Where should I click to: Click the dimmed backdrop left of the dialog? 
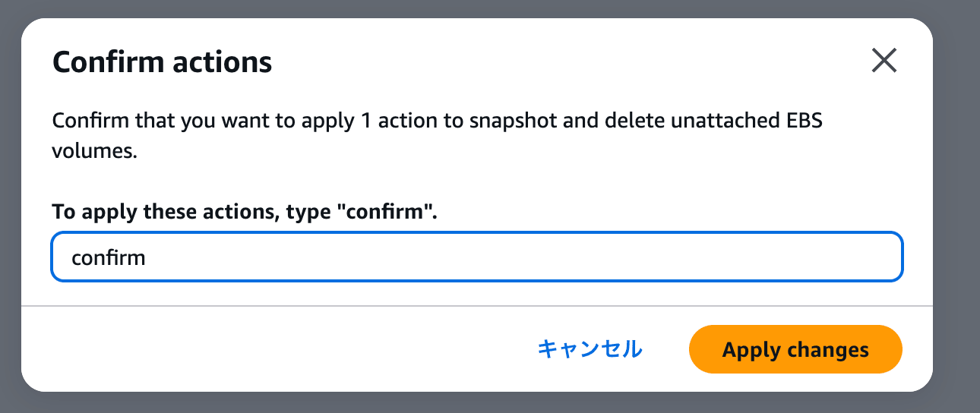(x=10, y=206)
